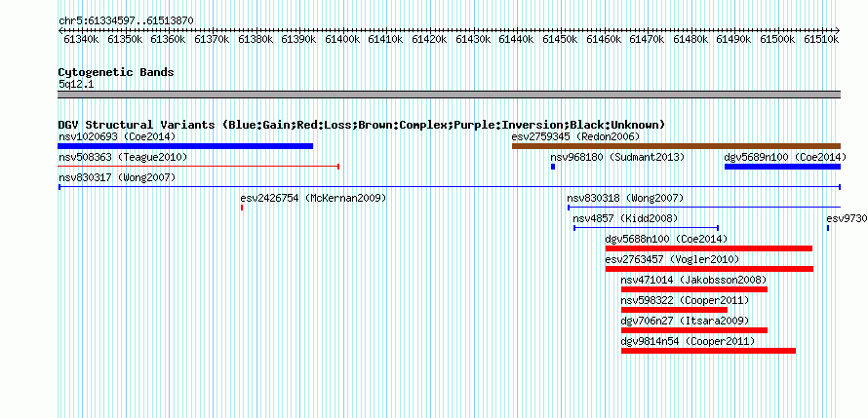Click the esv2763457 (Vogler2010) red bar
This screenshot has width=868, height=418.
[x=710, y=269]
